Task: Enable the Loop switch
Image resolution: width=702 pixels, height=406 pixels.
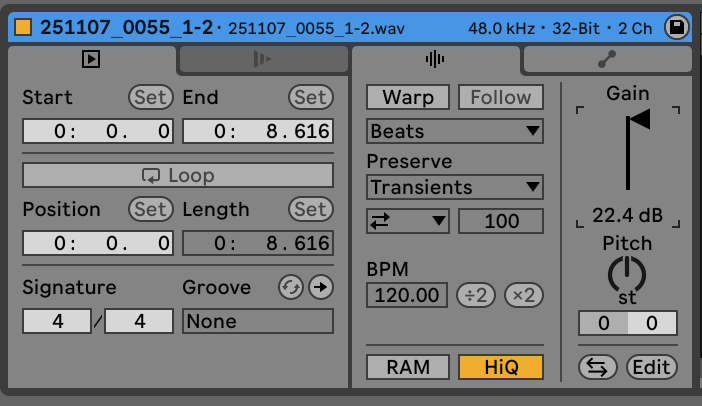Action: [178, 175]
